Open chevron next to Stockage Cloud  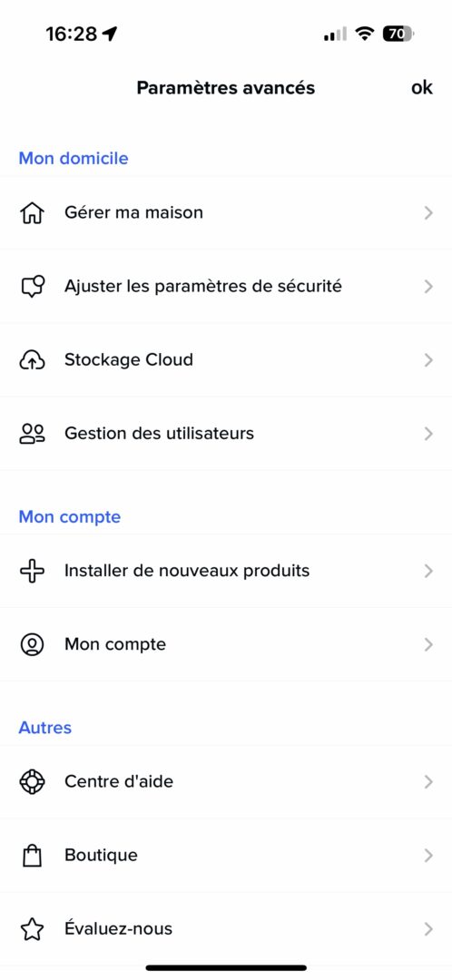click(x=428, y=360)
